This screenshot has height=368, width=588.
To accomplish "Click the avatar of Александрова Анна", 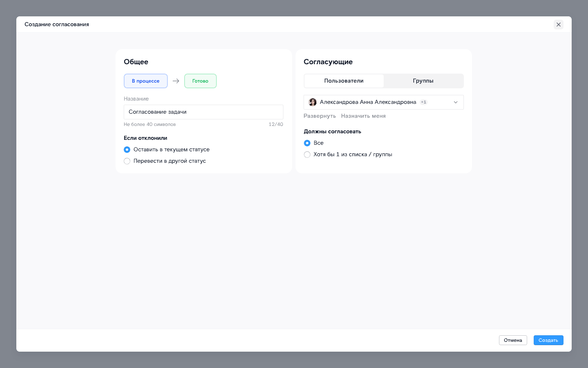I will [x=312, y=102].
